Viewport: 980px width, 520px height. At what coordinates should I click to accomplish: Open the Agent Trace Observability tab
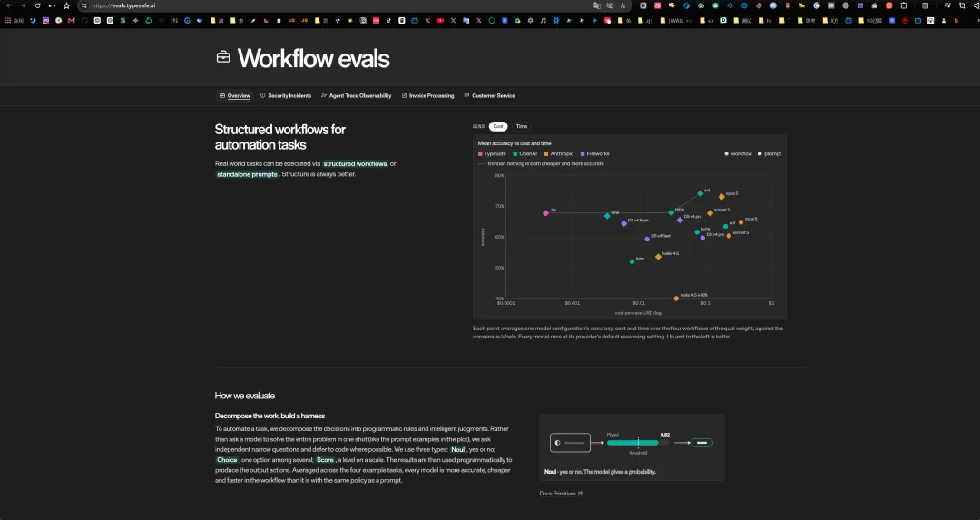coord(357,95)
